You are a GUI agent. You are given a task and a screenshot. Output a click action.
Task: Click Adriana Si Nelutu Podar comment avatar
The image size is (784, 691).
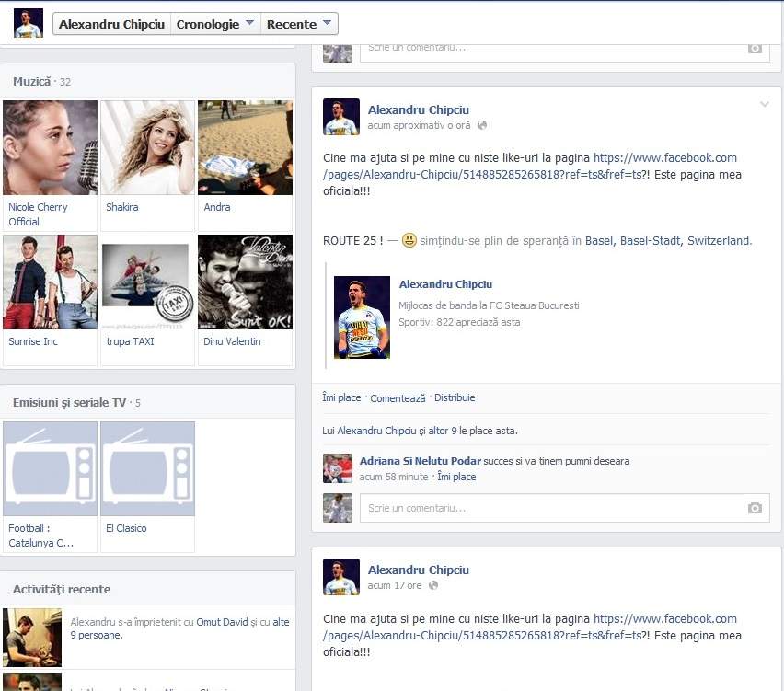click(x=338, y=468)
